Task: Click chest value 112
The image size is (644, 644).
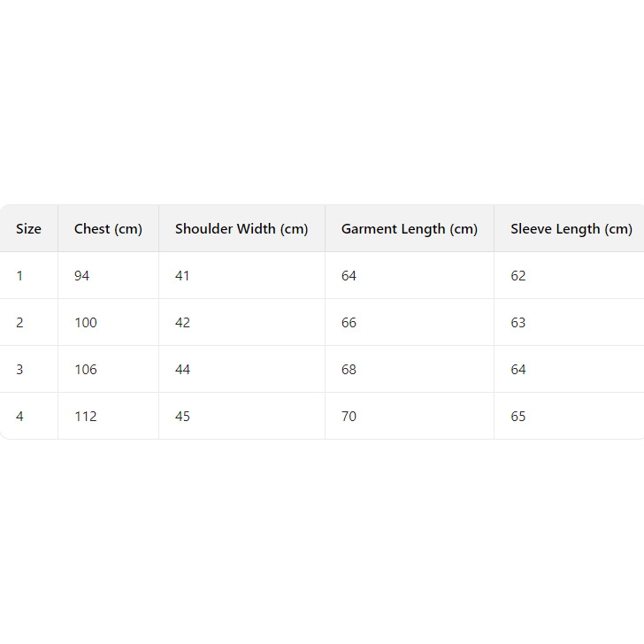Action: [86, 417]
